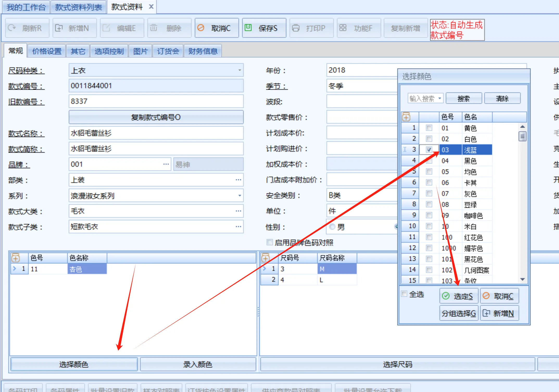Screen dimensions: 559x392
Task: Select the 男 gender radio button
Action: coord(332,227)
